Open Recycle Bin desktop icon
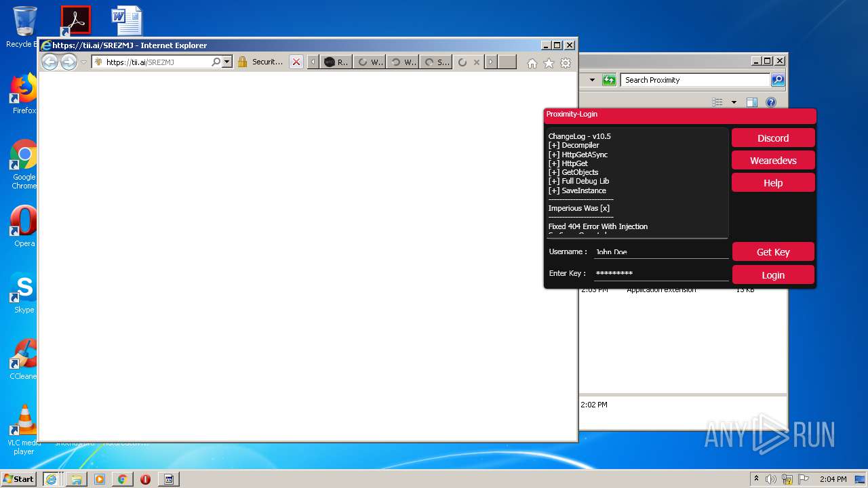 (x=24, y=27)
